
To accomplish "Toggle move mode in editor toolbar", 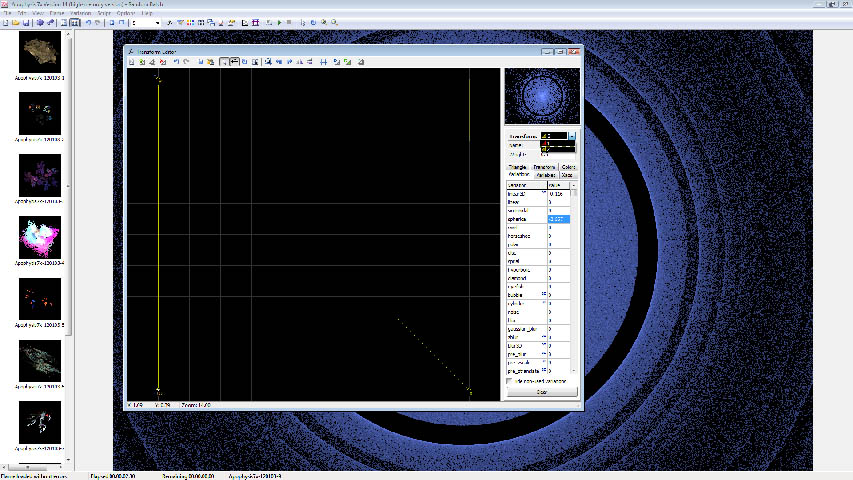I will tap(234, 62).
